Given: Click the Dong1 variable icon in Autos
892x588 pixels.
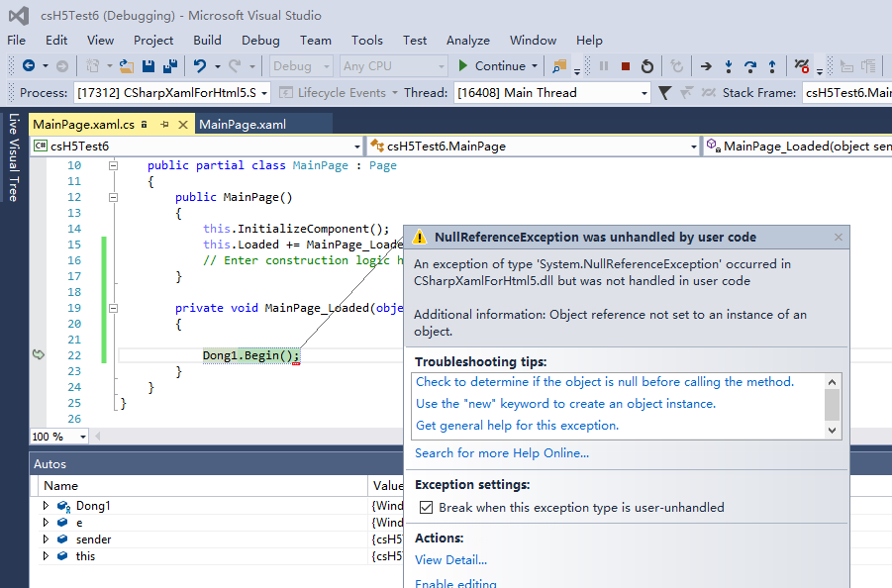Looking at the screenshot, I should [63, 506].
